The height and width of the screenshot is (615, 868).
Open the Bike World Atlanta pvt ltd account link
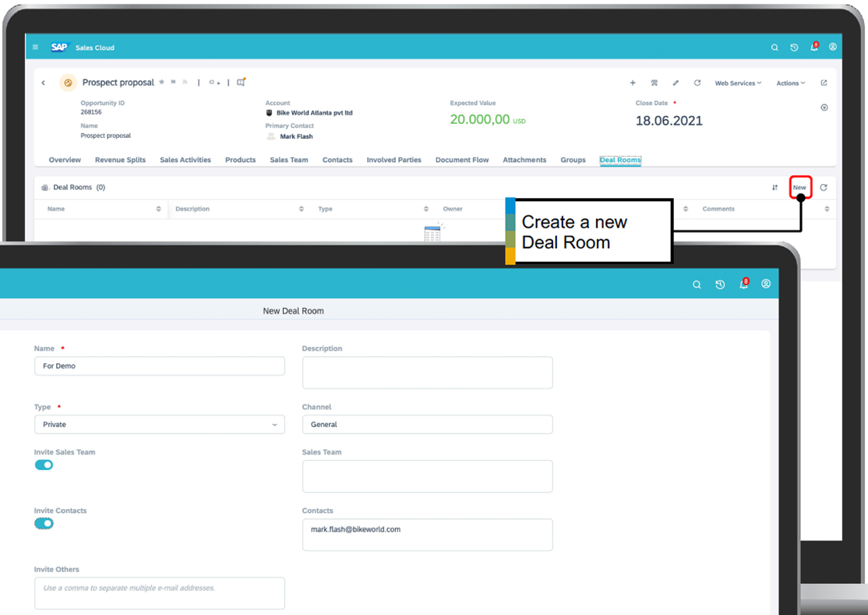[315, 113]
